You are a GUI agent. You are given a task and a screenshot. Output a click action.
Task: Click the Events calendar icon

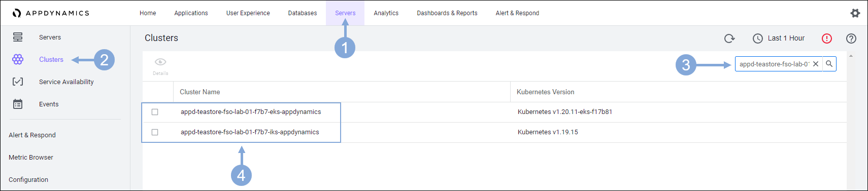click(18, 104)
